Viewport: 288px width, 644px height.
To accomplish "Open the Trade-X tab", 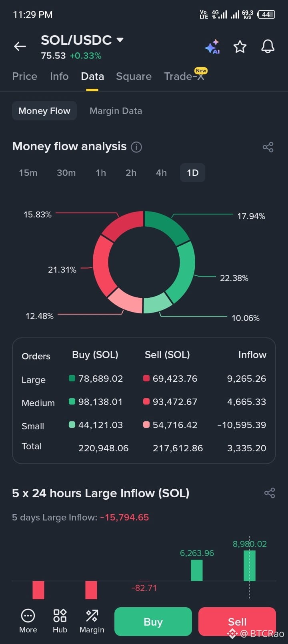I will tap(184, 76).
